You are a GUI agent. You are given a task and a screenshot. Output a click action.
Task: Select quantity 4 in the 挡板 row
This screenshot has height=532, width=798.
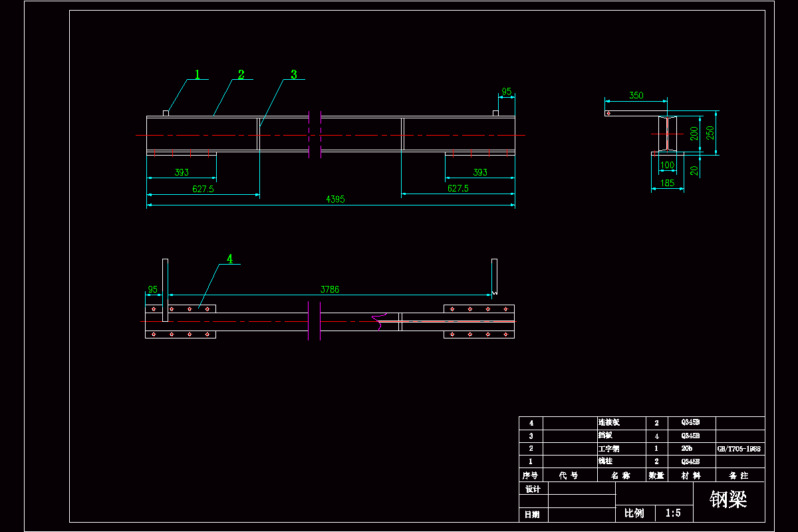[656, 436]
